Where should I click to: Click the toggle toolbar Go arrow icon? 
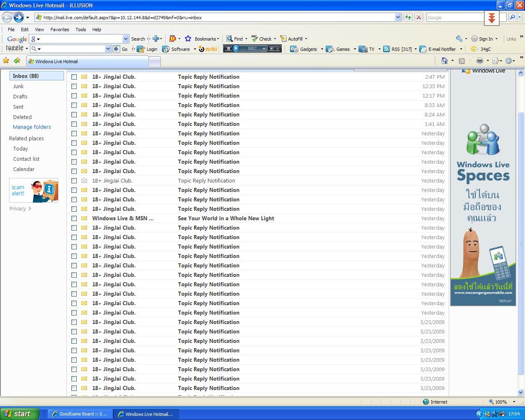pyautogui.click(x=116, y=49)
